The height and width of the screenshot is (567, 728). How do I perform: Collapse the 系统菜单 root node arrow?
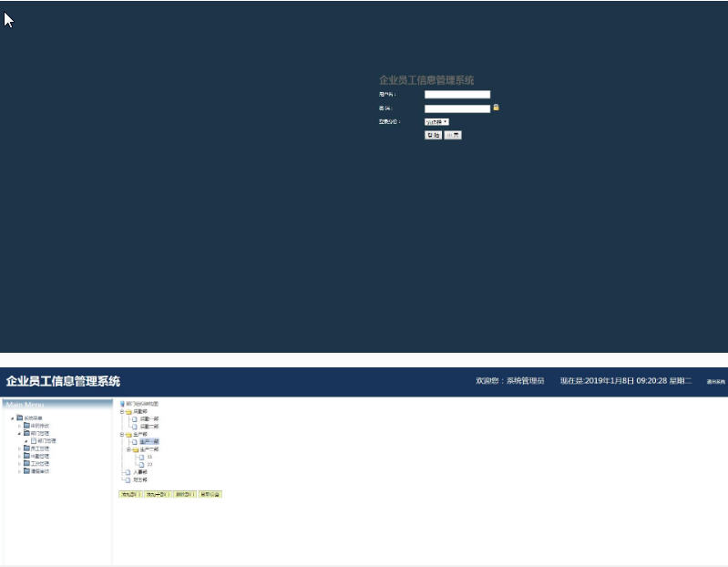coord(13,418)
